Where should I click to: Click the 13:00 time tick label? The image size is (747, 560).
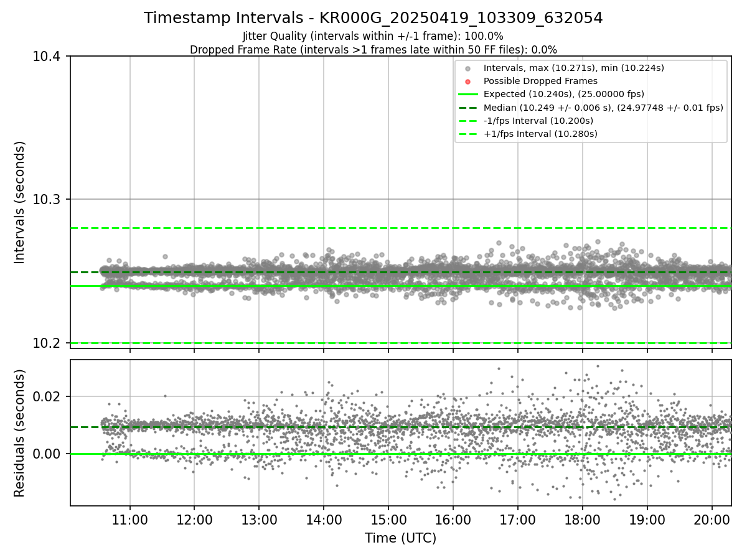point(259,519)
